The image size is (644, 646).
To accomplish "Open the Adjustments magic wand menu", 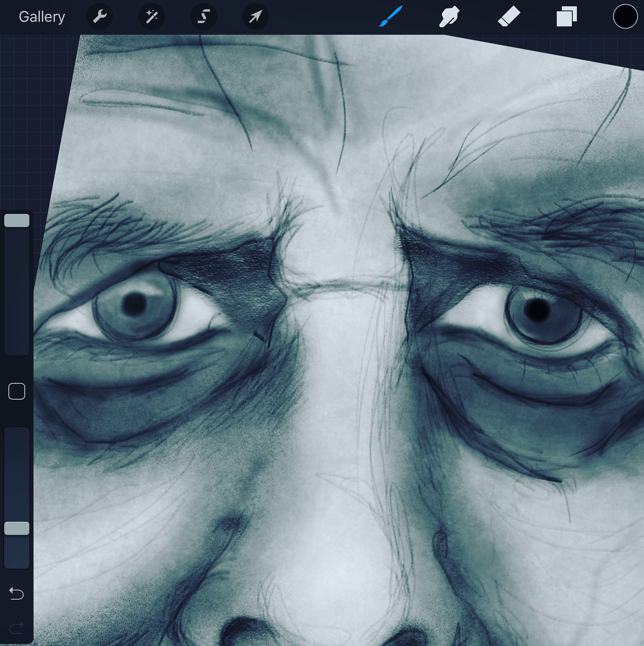I will 151,17.
